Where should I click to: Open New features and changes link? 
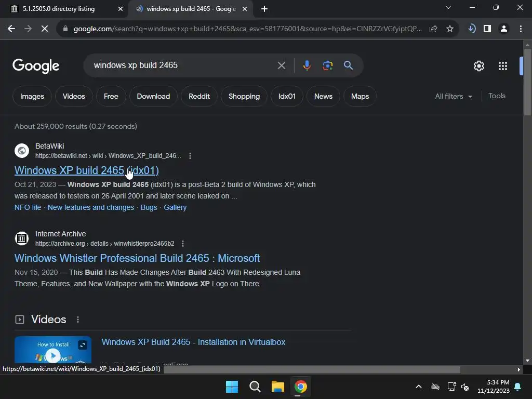91,207
